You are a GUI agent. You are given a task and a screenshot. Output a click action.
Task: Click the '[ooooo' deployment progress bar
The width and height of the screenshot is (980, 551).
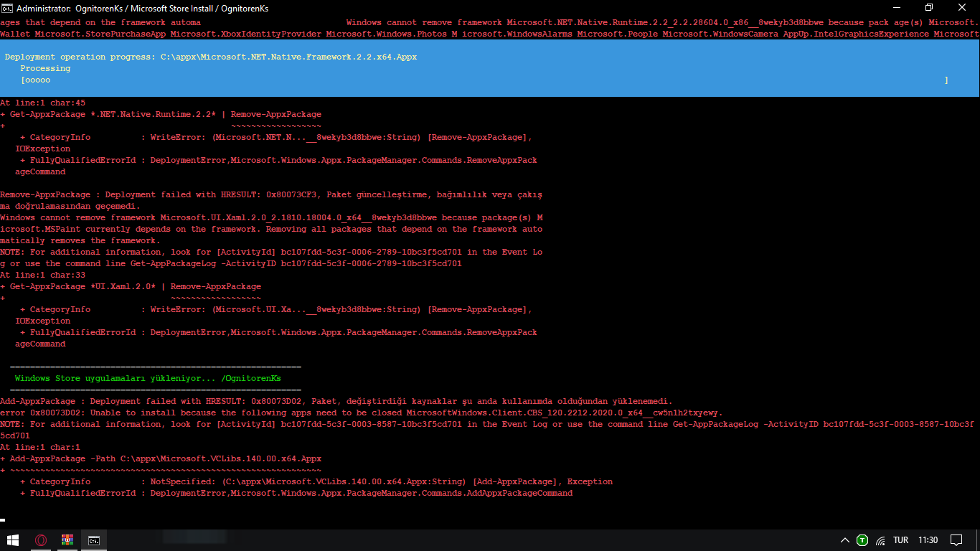(485, 80)
